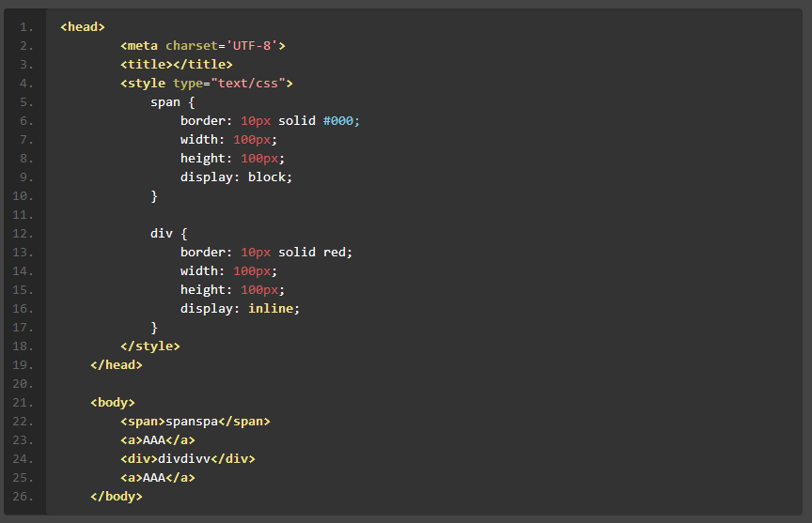This screenshot has width=812, height=523.
Task: Place cursor in the empty title tag
Action: (x=169, y=65)
